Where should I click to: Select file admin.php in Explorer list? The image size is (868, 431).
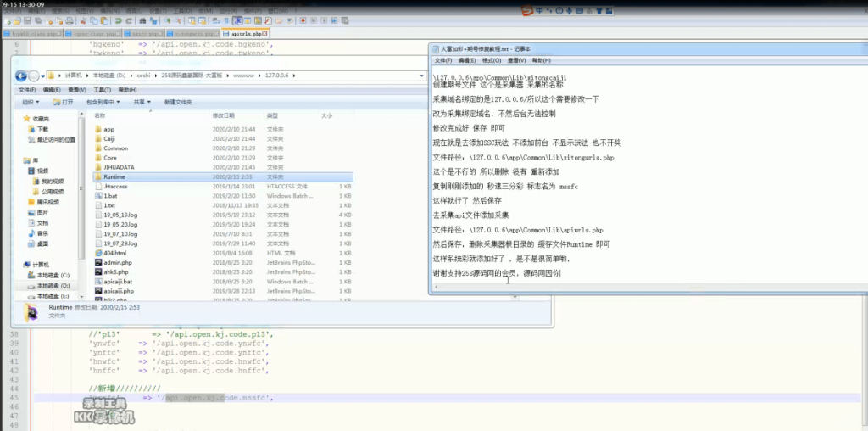pyautogui.click(x=223, y=262)
